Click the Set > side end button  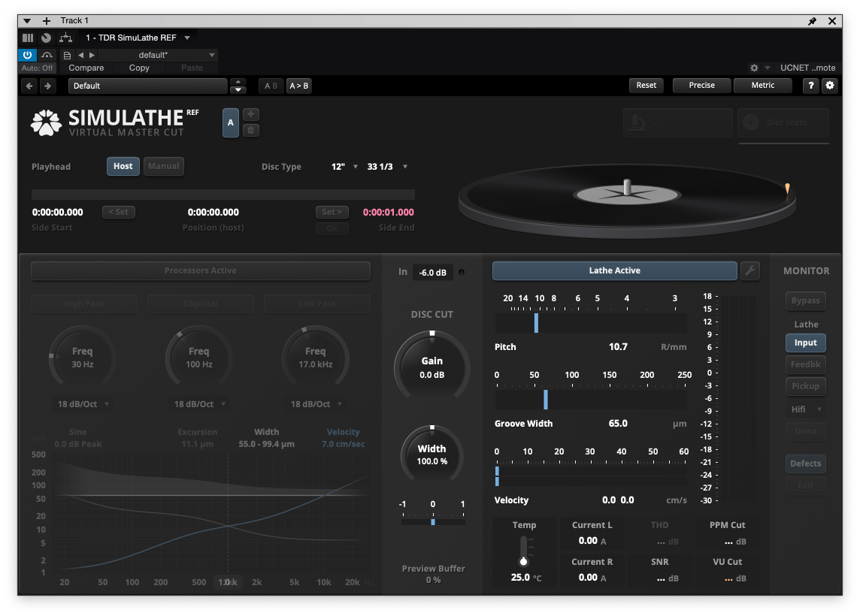pyautogui.click(x=332, y=212)
